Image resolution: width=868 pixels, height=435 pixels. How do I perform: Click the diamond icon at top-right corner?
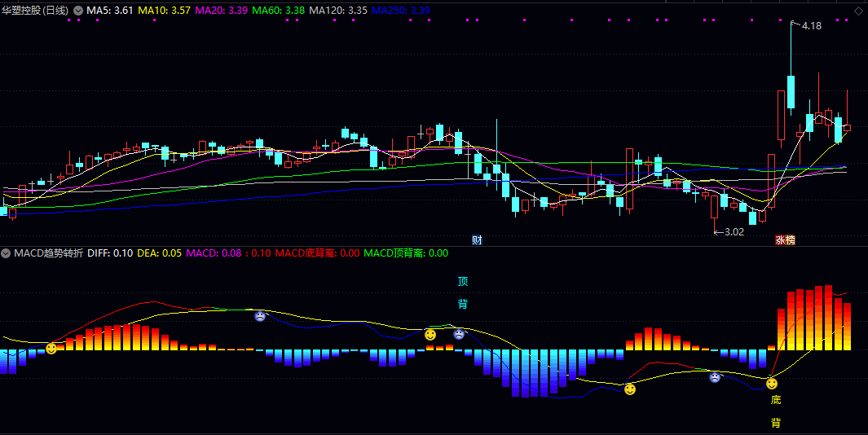[x=857, y=11]
